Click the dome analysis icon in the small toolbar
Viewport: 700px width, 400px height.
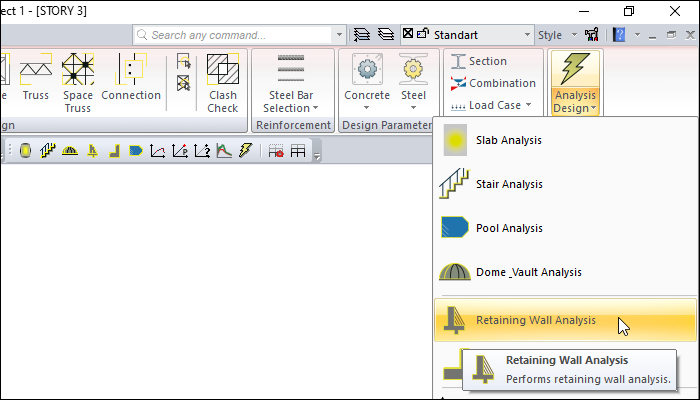70,151
